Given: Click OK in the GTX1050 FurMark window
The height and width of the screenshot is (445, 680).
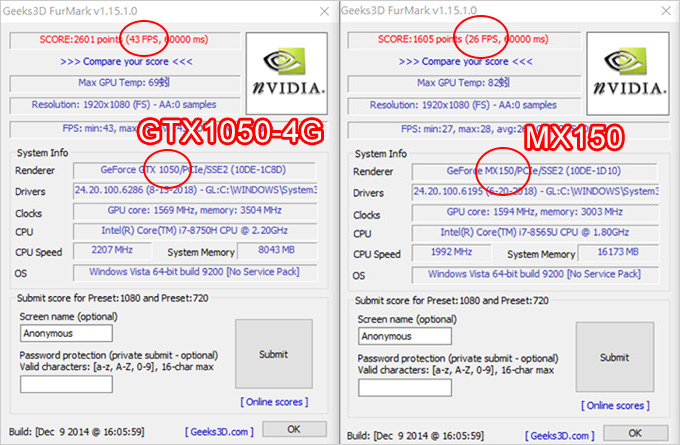Looking at the screenshot, I should tap(294, 429).
